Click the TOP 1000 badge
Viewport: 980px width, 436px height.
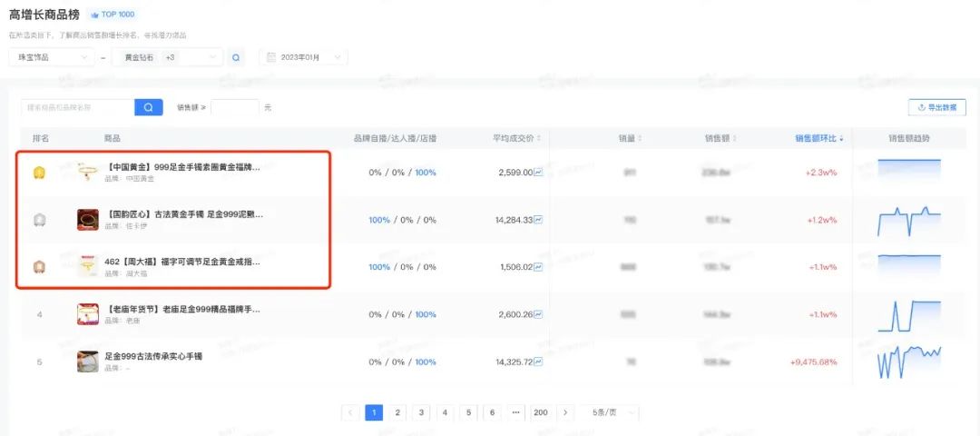(x=113, y=15)
